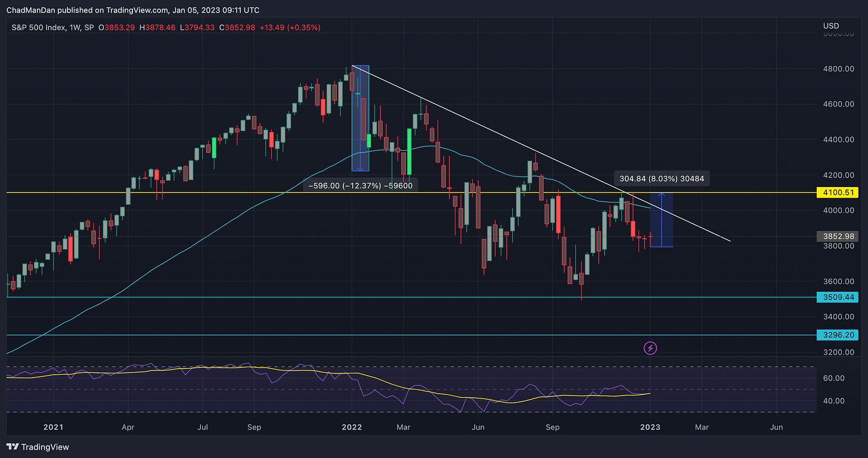The height and width of the screenshot is (458, 868).
Task: Click the 2022 time axis label
Action: point(352,427)
